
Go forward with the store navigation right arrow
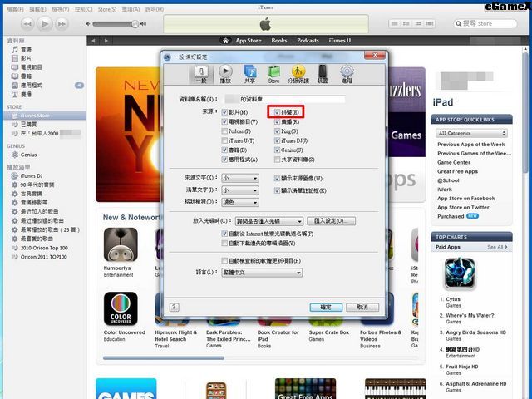[x=106, y=41]
